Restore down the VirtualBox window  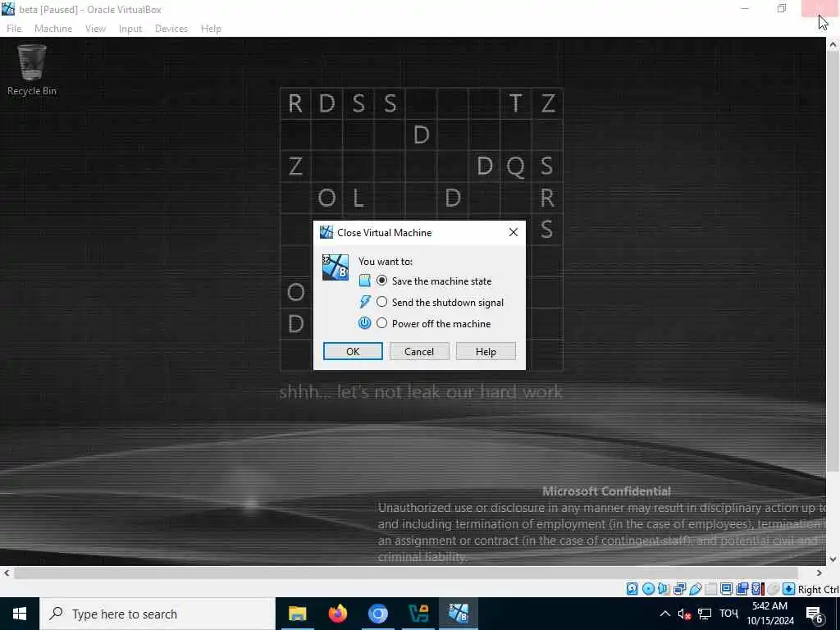coord(782,8)
